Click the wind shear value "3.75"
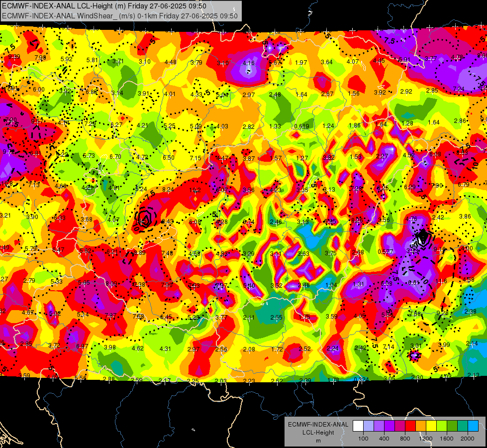The width and height of the screenshot is (487, 448). 330,253
